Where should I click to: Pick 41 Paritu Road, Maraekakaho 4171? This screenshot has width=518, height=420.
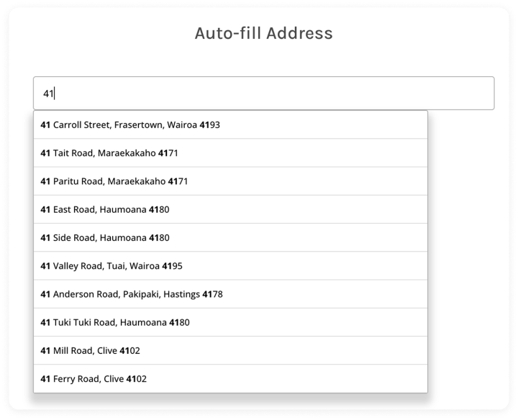click(231, 181)
